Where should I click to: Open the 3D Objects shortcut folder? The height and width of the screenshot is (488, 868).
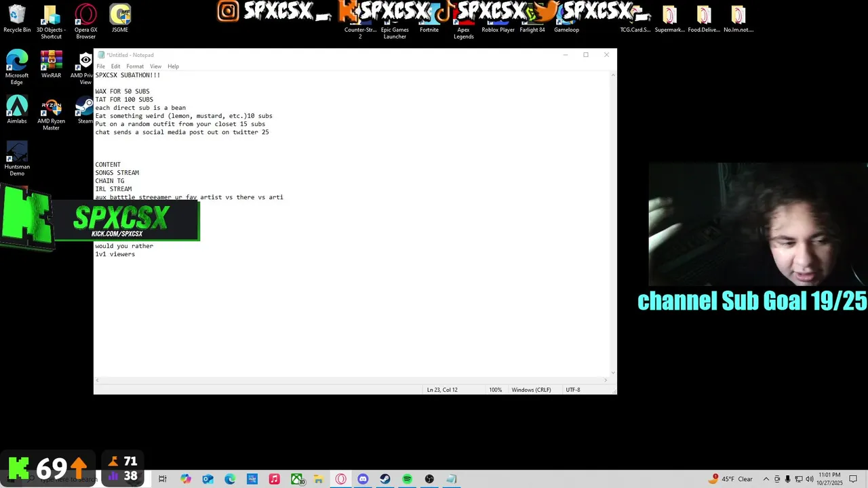51,20
